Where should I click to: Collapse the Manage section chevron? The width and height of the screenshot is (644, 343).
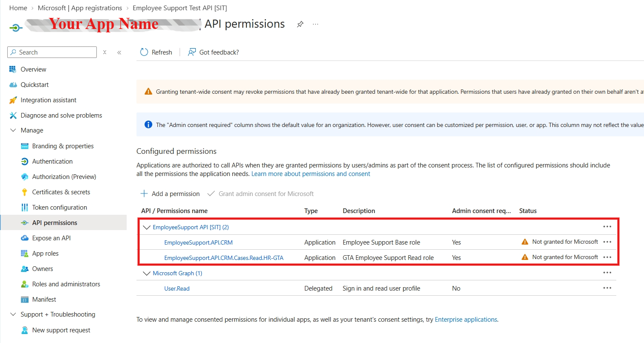(13, 130)
